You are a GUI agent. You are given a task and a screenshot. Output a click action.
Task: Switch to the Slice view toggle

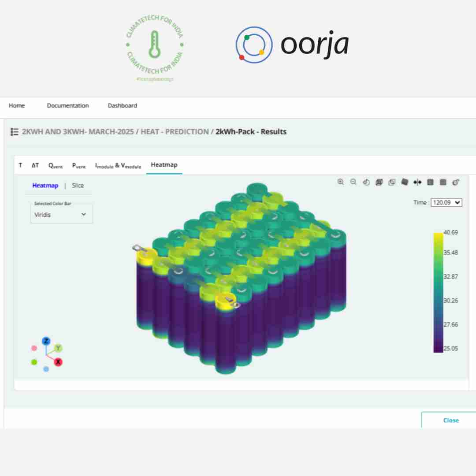78,186
